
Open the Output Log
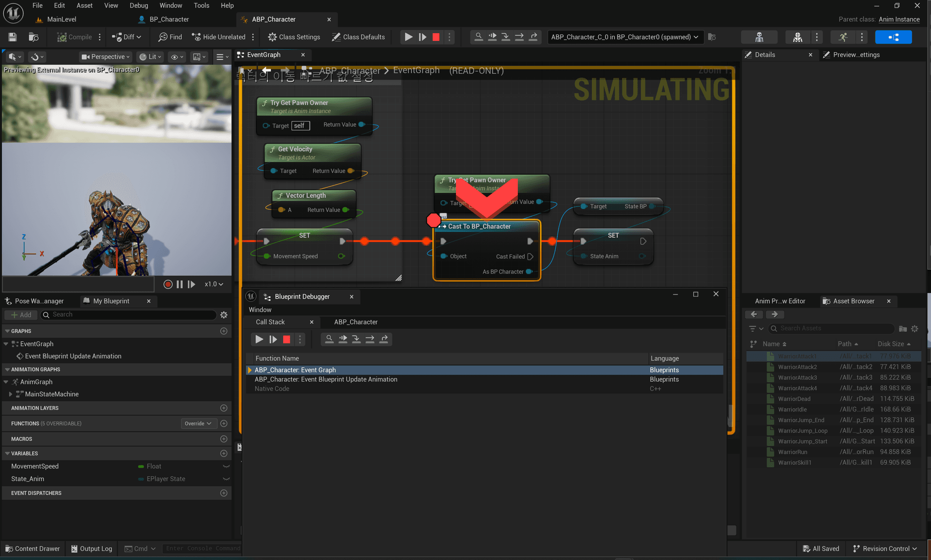pyautogui.click(x=91, y=549)
